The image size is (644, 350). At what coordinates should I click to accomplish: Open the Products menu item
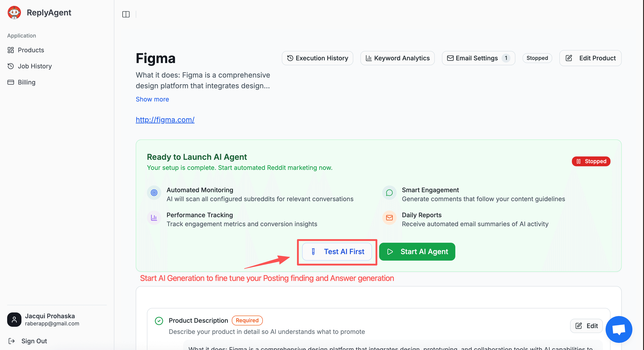point(31,50)
